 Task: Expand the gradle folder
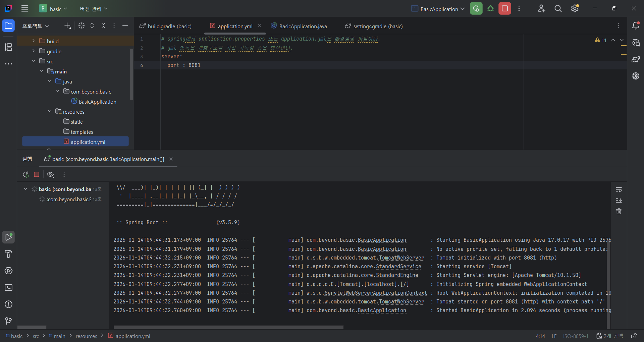click(x=33, y=51)
